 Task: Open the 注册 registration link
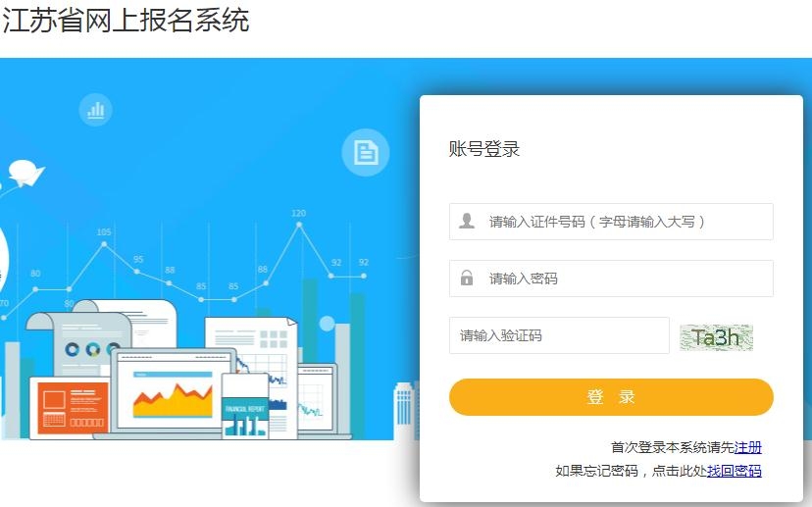(748, 447)
